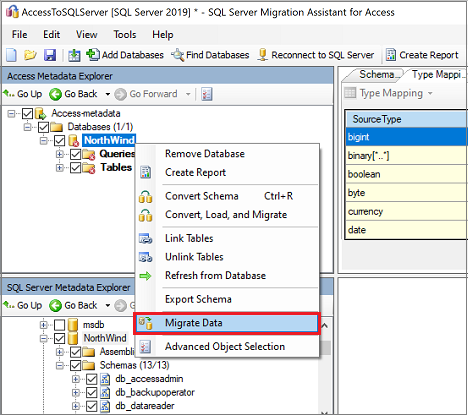Open the File menu

pyautogui.click(x=20, y=34)
